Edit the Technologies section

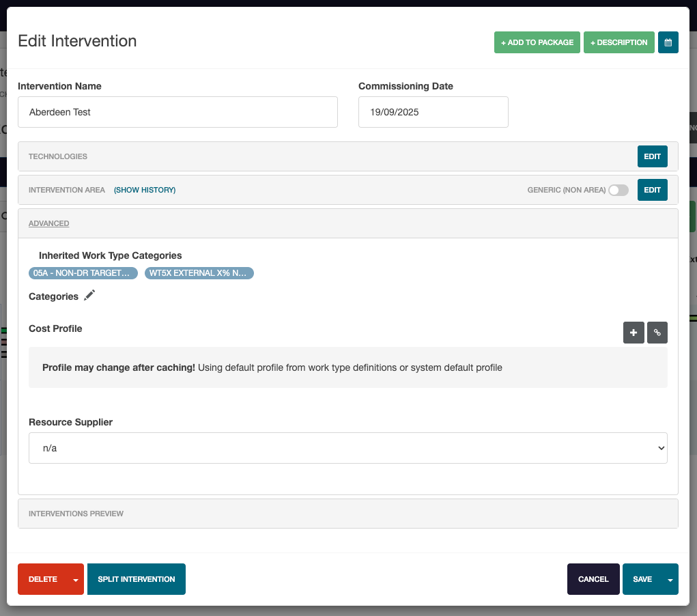[x=652, y=156]
